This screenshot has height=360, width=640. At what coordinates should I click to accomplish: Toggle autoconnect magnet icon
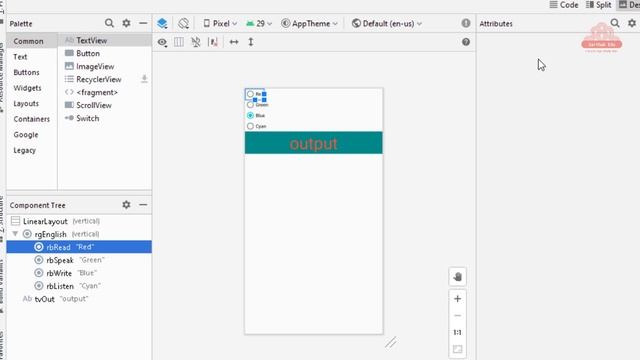pos(196,42)
